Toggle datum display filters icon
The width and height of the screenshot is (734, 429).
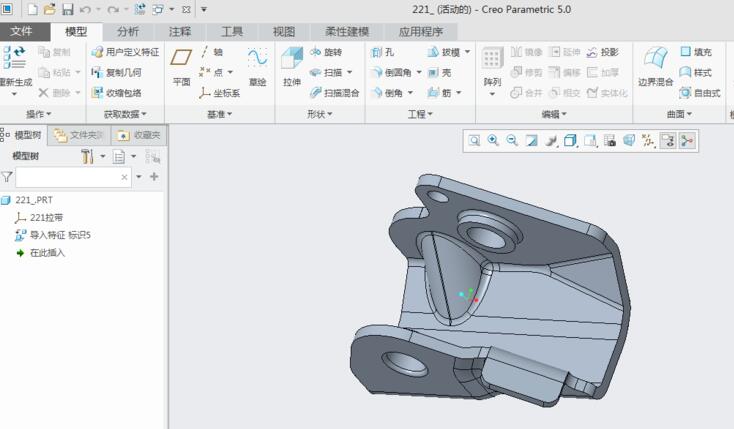pos(648,141)
